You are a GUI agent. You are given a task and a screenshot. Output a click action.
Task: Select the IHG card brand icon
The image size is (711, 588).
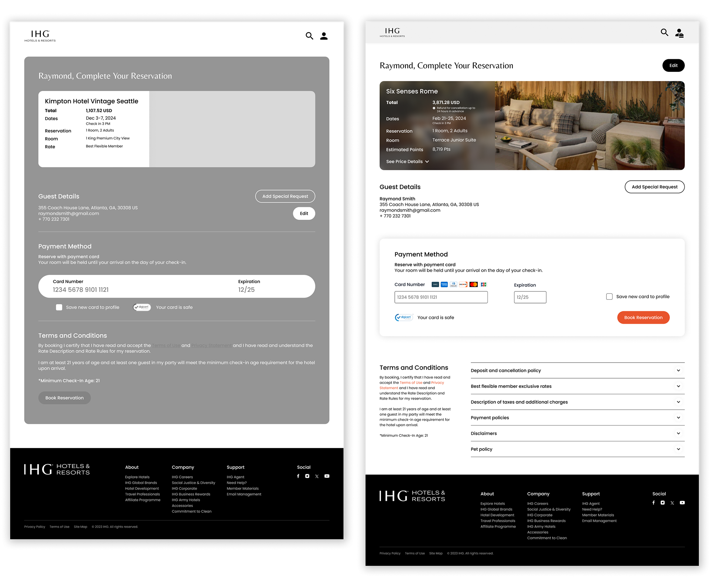[435, 285]
